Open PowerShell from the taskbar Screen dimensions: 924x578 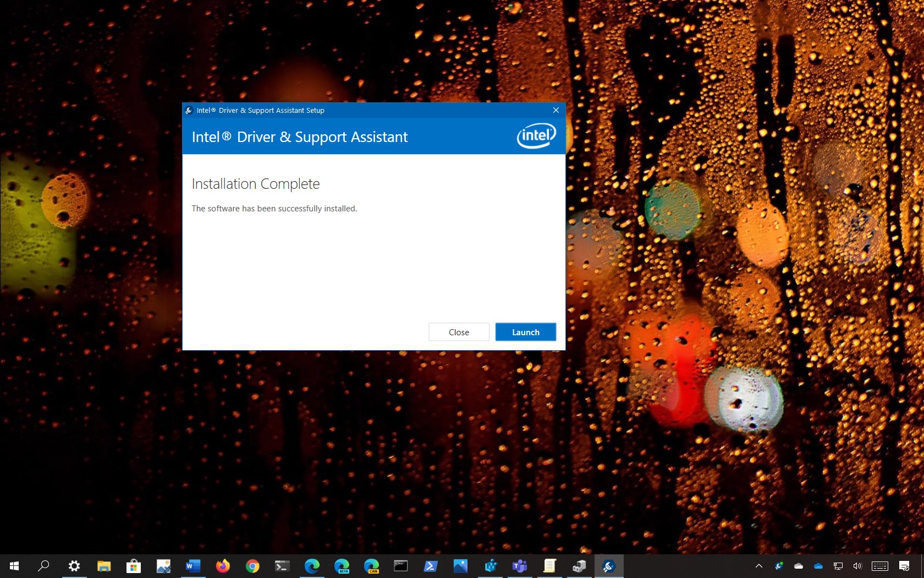[431, 566]
